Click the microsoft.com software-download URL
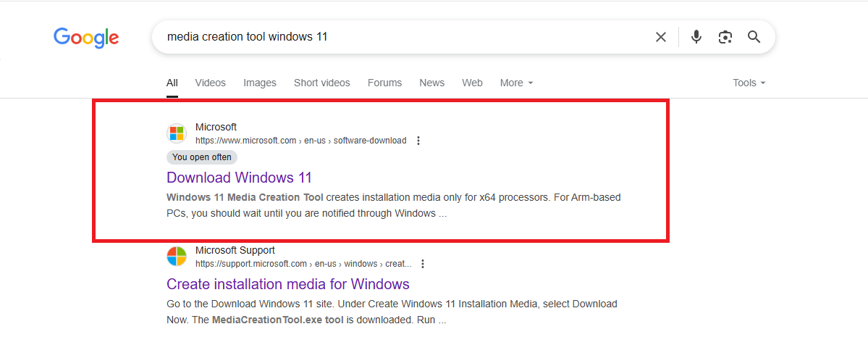Image resolution: width=868 pixels, height=345 pixels. 300,141
